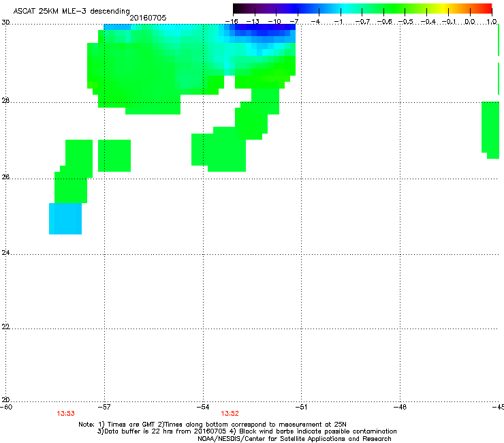Click the red time stamp 13:53
The height and width of the screenshot is (443, 504).
66,414
